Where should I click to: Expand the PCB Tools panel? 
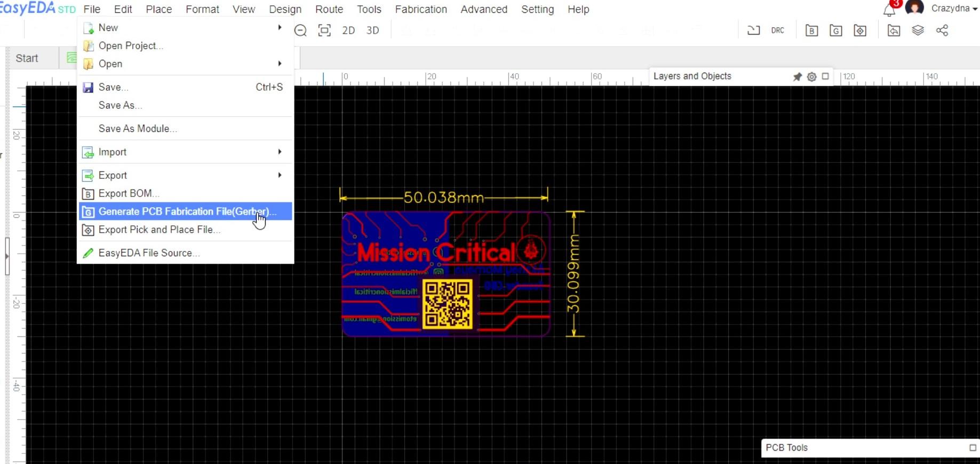point(973,447)
